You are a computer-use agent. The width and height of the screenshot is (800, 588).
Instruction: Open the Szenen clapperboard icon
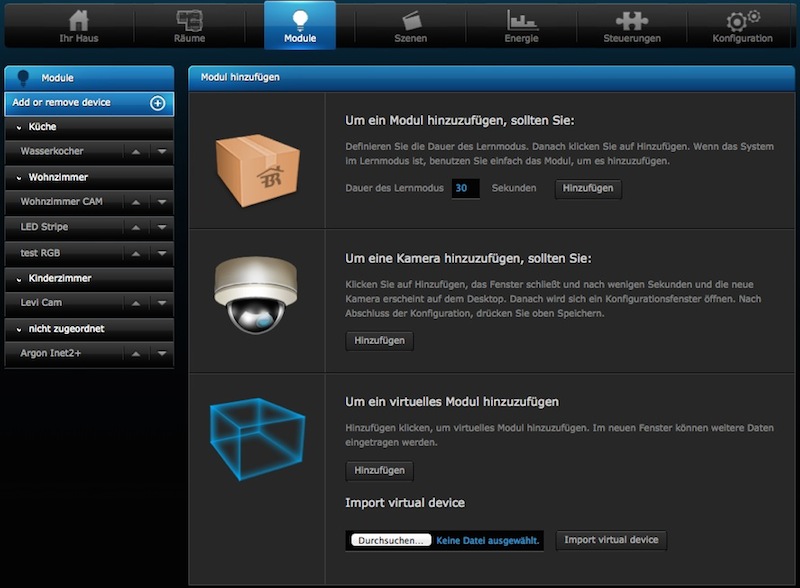[411, 21]
